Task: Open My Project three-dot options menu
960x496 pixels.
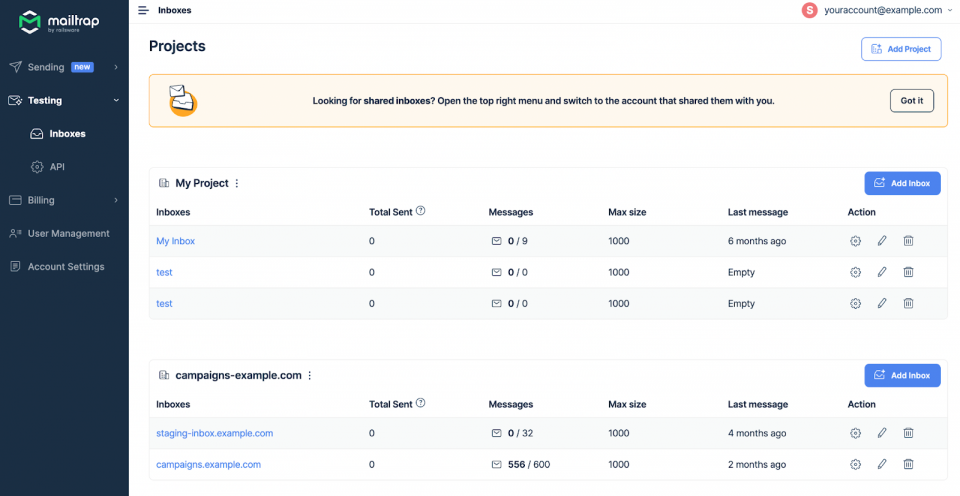Action: [238, 183]
